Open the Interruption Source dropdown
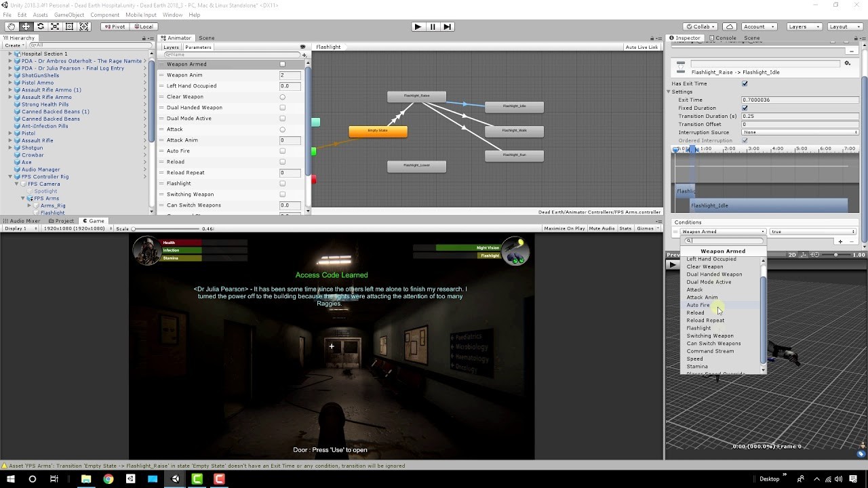868x488 pixels. tap(800, 132)
